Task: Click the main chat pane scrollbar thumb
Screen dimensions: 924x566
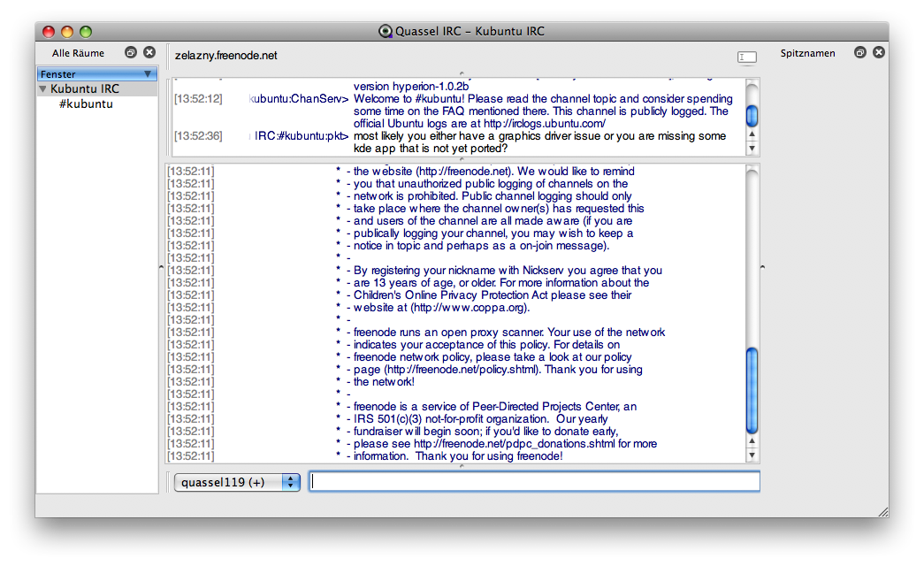Action: pos(752,390)
